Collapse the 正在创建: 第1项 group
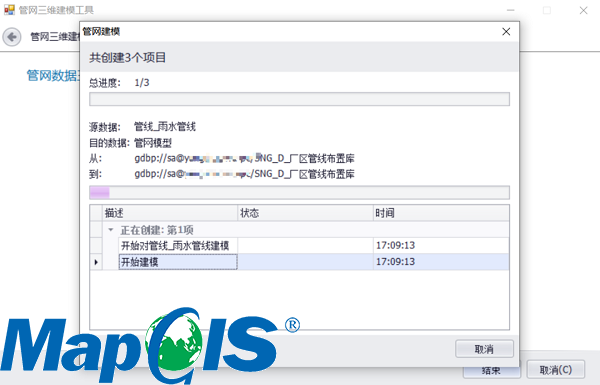600x385 pixels. click(x=111, y=230)
